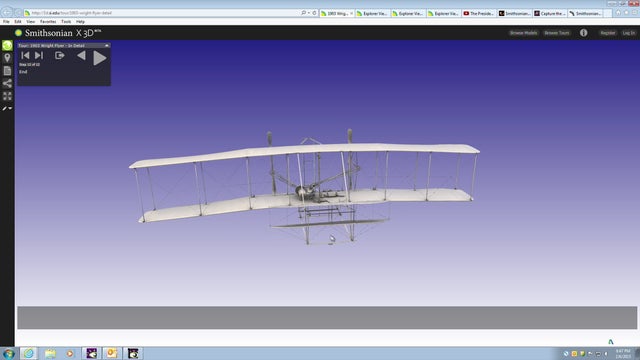The height and width of the screenshot is (360, 640).
Task: Close the 1903 Wright tab
Action: click(x=351, y=13)
